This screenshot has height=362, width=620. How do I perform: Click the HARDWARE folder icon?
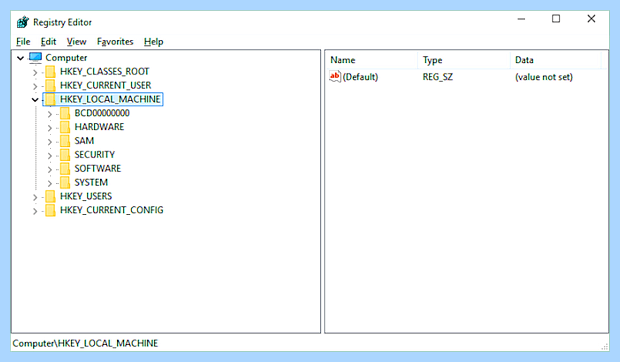coord(65,127)
